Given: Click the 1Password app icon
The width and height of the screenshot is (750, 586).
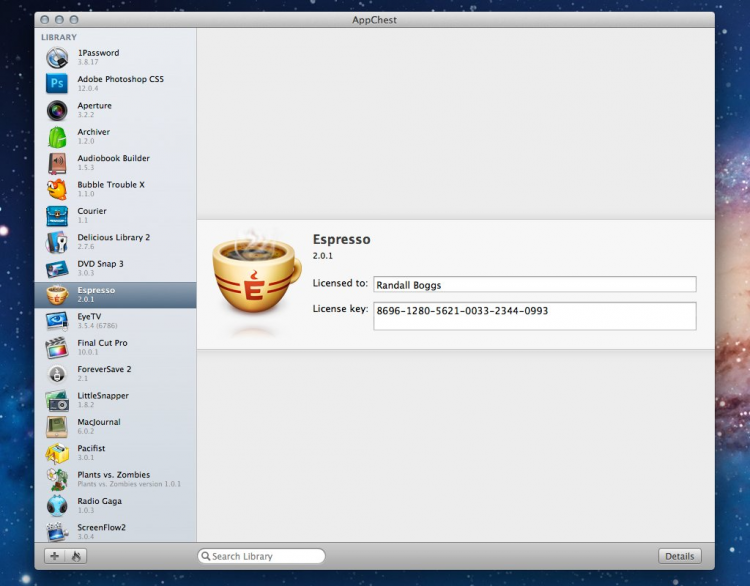Looking at the screenshot, I should pos(57,57).
